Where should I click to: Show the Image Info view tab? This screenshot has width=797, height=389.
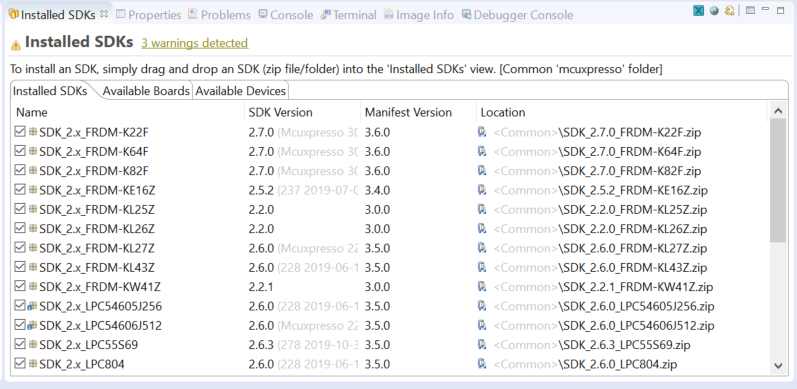tap(419, 15)
